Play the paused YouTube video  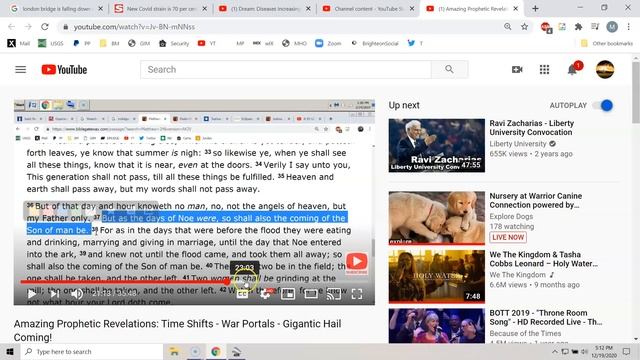click(32, 293)
